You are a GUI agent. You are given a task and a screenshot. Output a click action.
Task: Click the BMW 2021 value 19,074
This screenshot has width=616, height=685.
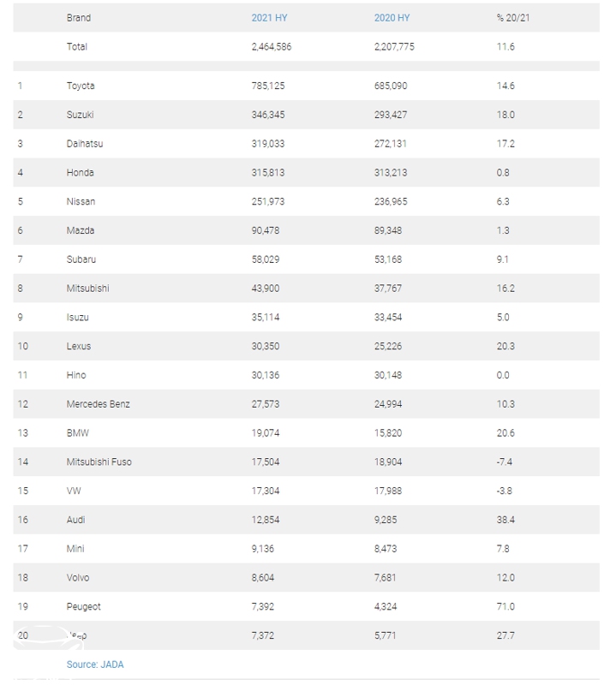[x=266, y=433]
